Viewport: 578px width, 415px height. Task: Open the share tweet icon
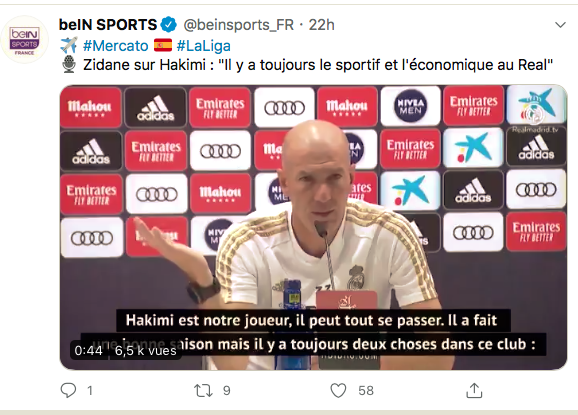pos(474,390)
